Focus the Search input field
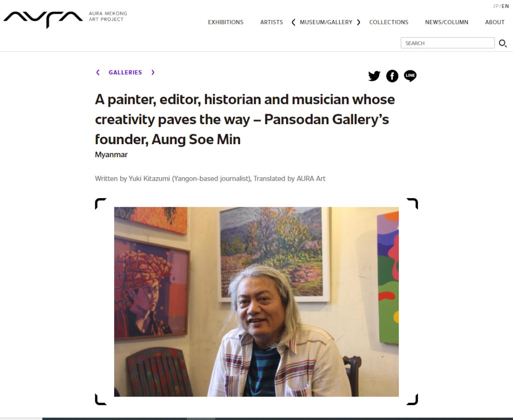Image resolution: width=513 pixels, height=420 pixels. [x=447, y=43]
